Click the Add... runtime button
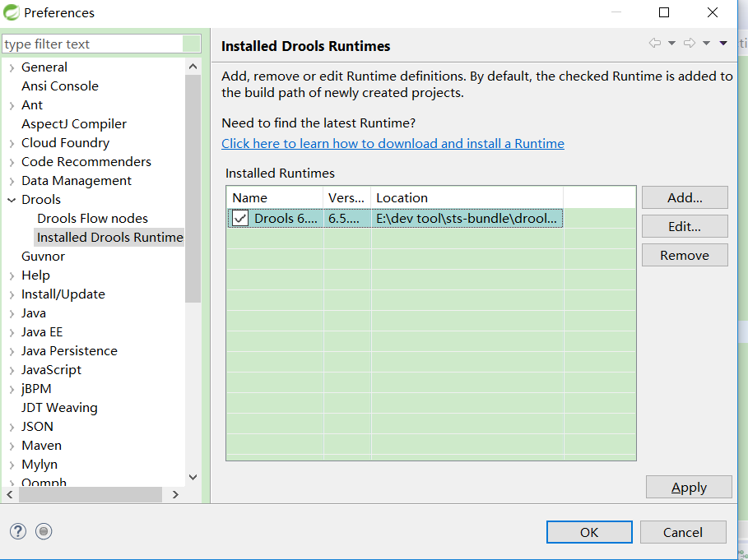748x560 pixels. (684, 197)
